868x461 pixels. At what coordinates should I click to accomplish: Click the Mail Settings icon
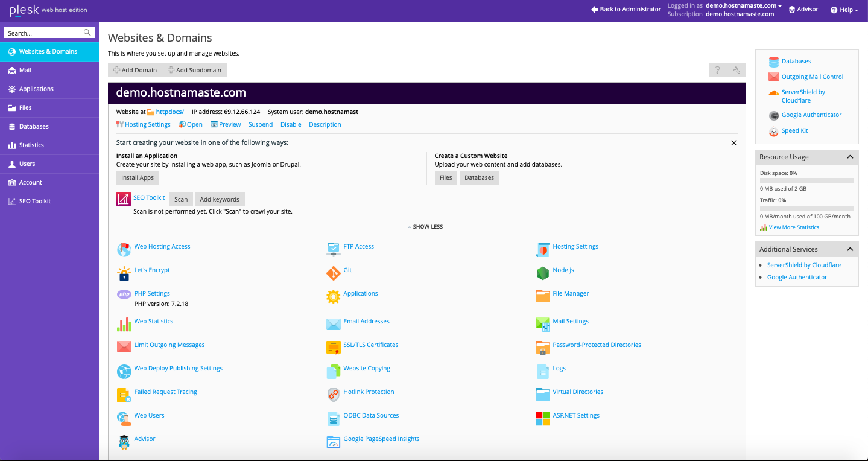tap(543, 324)
